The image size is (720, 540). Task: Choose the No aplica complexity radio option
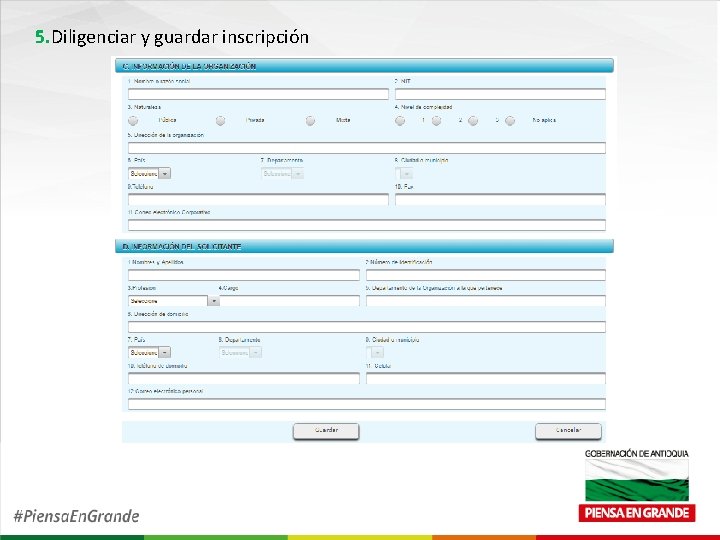(510, 120)
